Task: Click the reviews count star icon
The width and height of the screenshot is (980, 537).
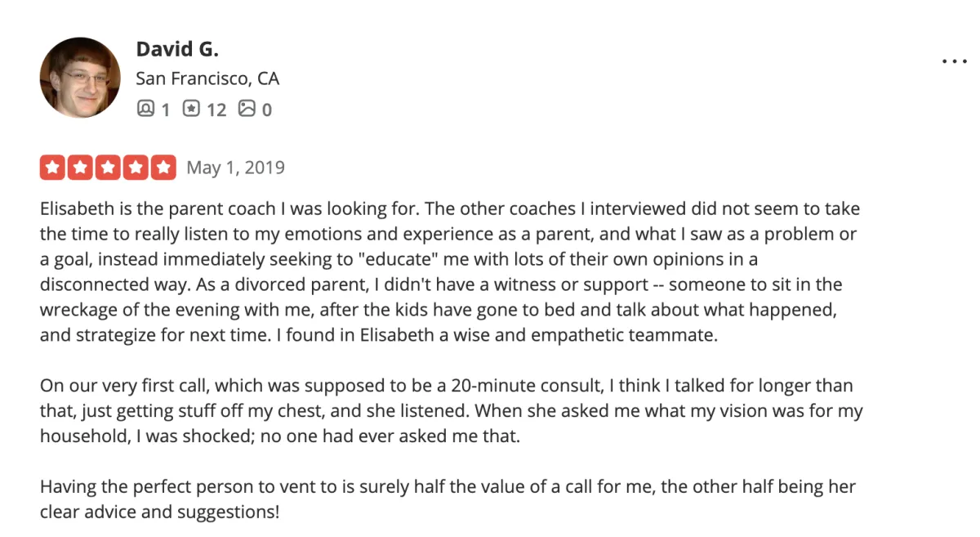Action: tap(191, 108)
